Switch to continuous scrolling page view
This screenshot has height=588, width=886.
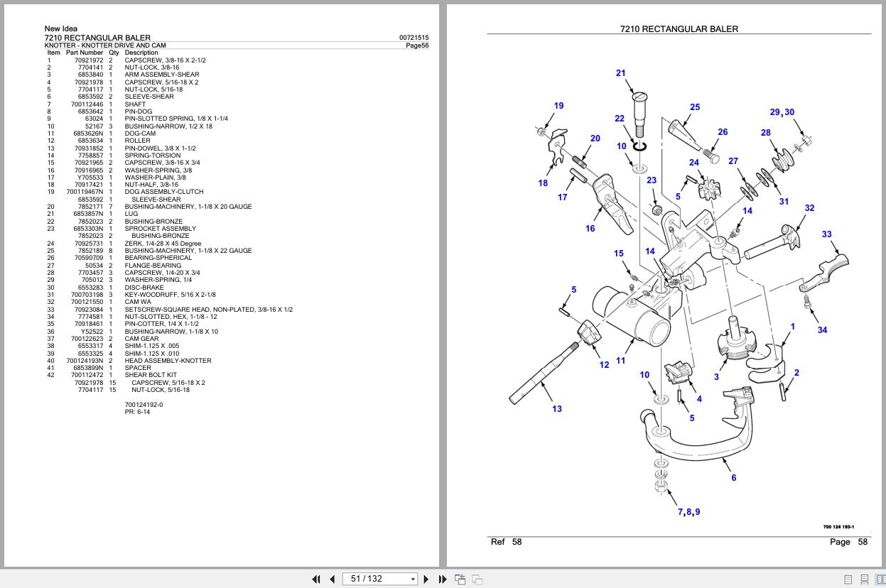tap(865, 579)
